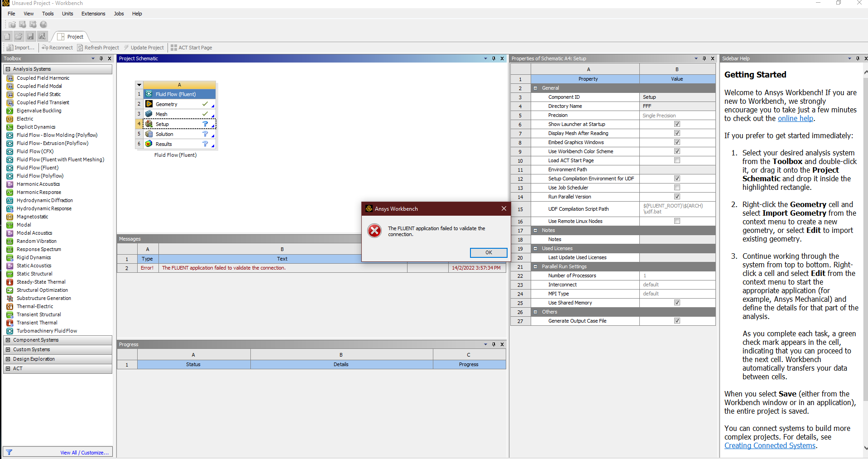
Task: Click the Results cell icon
Action: coord(149,144)
